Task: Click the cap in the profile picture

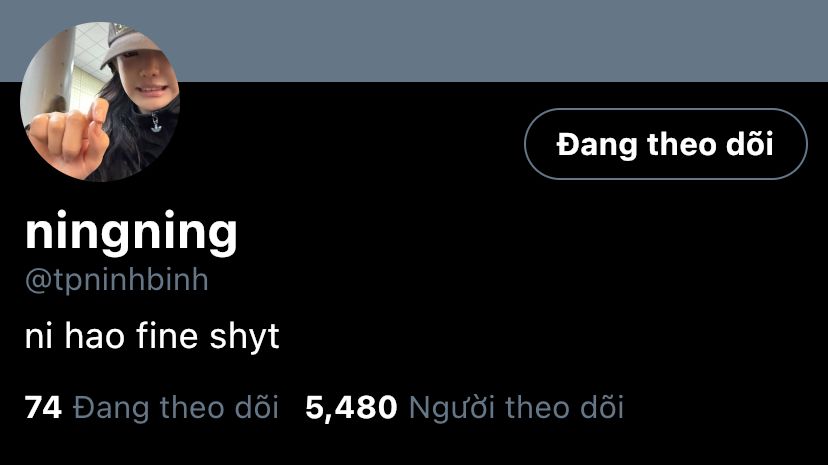Action: tap(130, 43)
